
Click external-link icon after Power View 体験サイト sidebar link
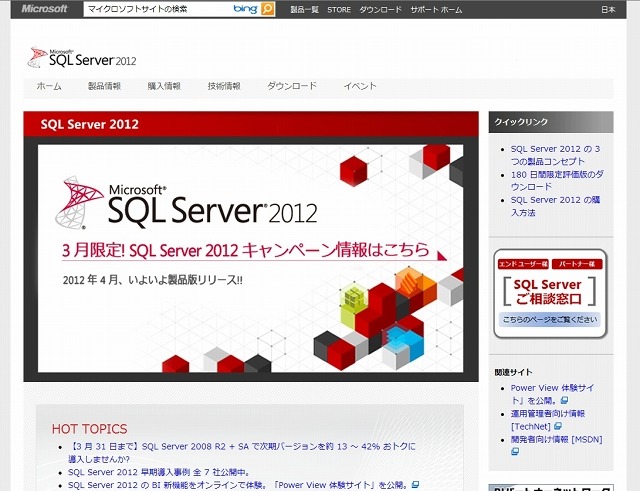(x=564, y=400)
